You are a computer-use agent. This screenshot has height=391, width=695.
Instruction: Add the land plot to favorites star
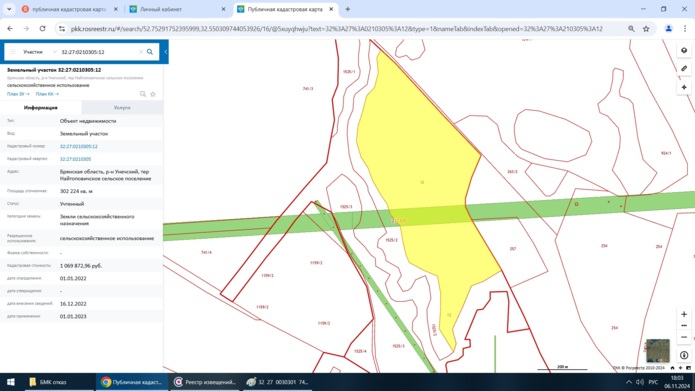pyautogui.click(x=153, y=94)
